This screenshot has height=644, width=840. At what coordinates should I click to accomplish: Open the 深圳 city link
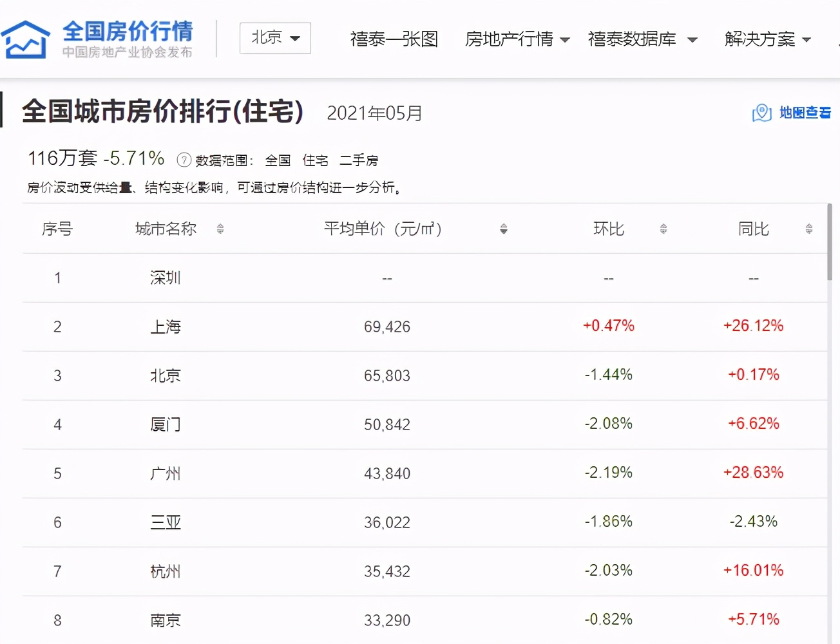coord(166,278)
